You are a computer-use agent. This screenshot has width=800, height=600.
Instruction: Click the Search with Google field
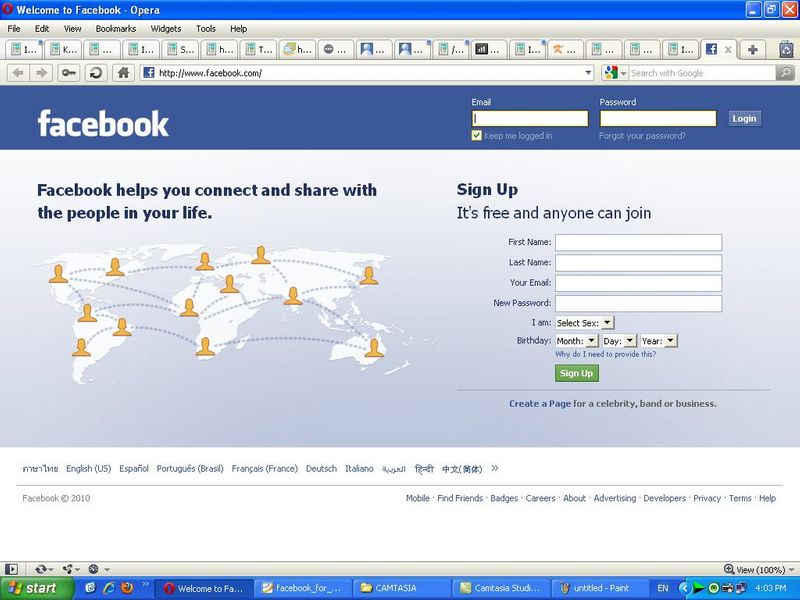702,73
